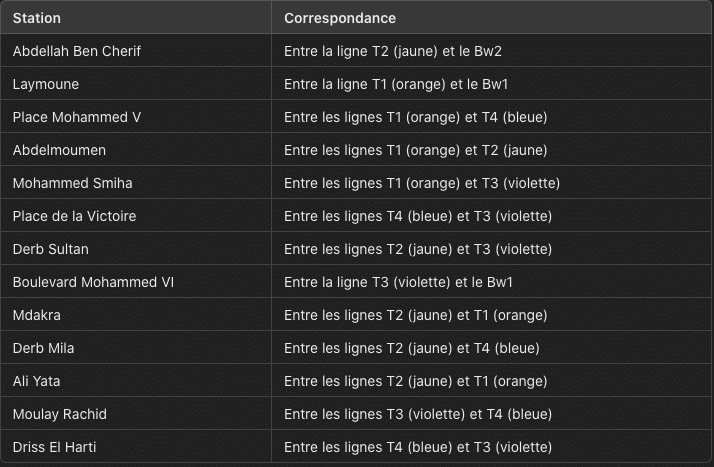Click the Place Mohammed V row name
This screenshot has height=467, width=714.
[76, 117]
